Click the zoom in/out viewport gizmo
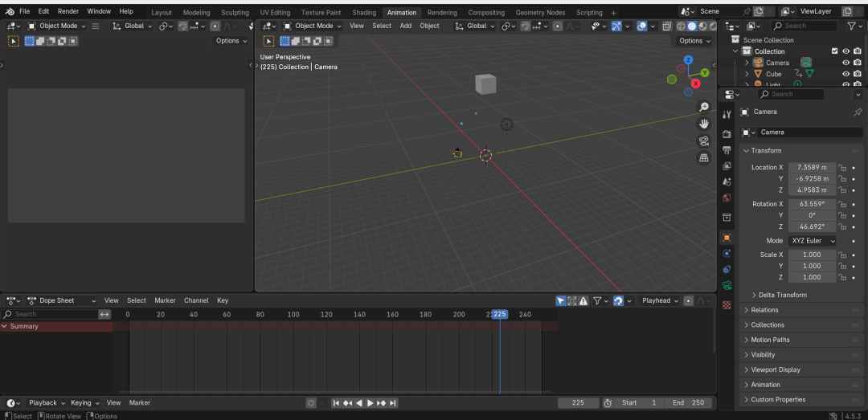Screen dimensions: 868x420 click(x=703, y=108)
